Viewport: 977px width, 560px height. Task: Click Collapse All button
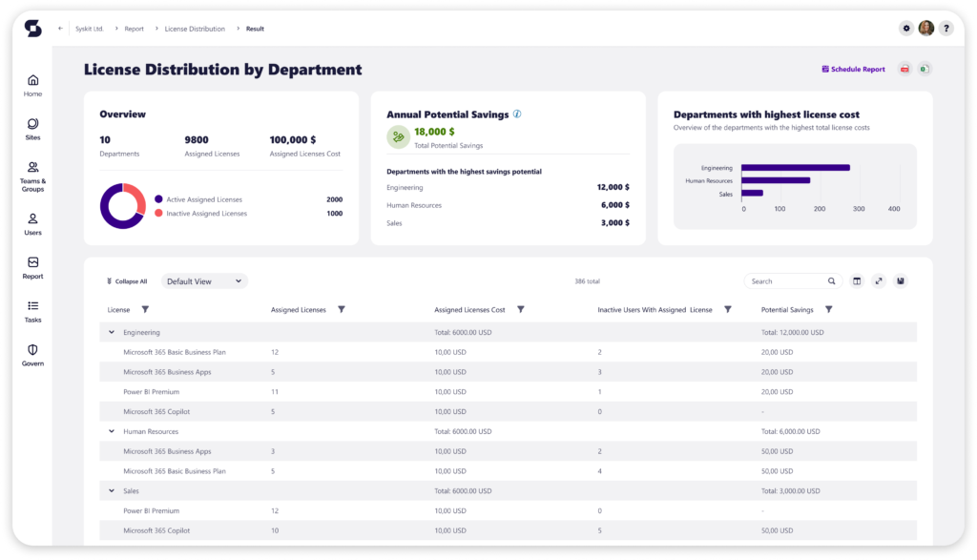tap(126, 281)
